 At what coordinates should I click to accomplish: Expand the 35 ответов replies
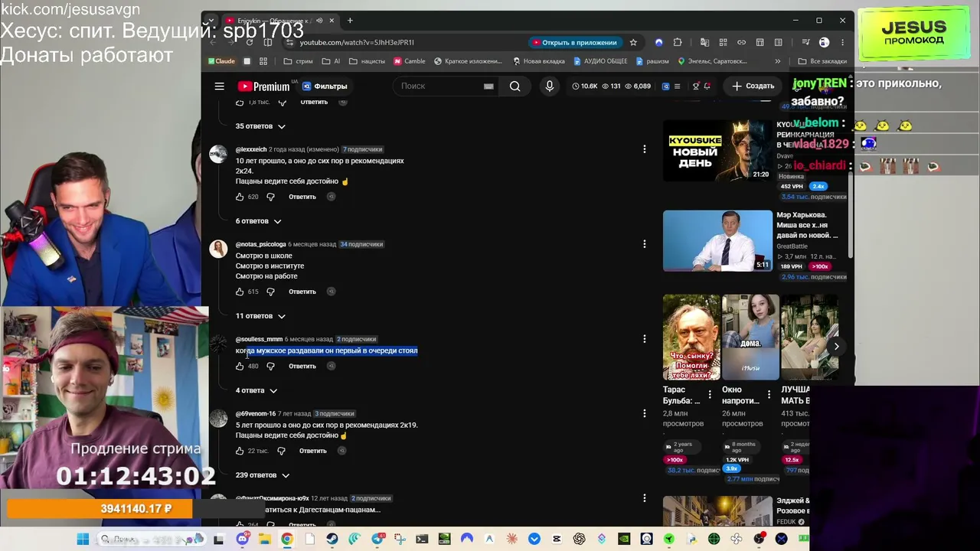260,126
